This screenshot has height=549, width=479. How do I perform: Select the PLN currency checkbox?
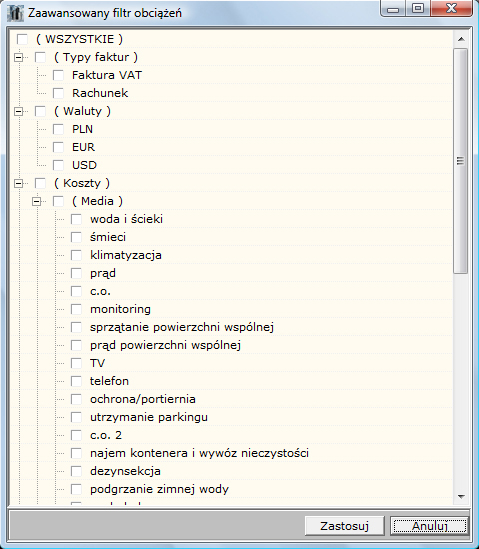click(x=58, y=129)
